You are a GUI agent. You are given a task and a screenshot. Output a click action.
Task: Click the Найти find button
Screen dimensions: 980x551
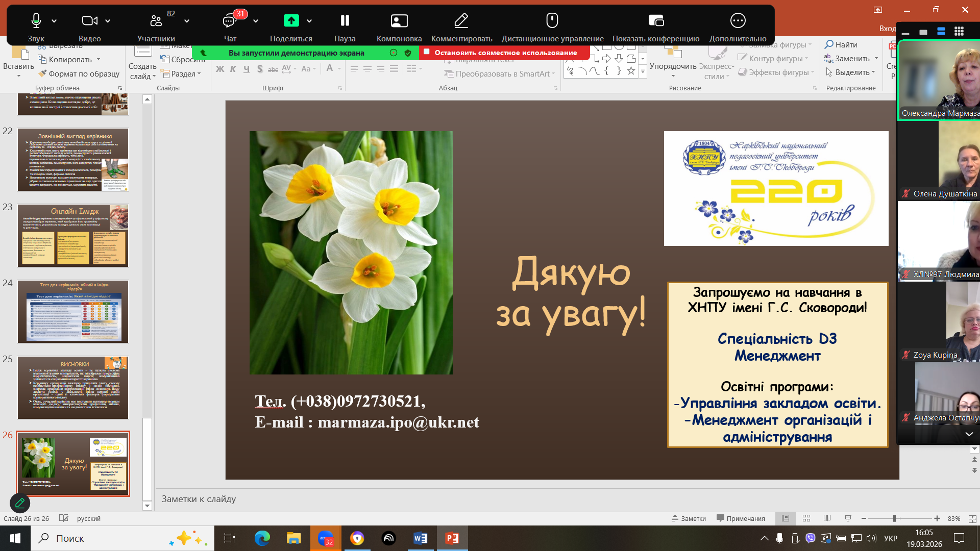[x=841, y=44]
